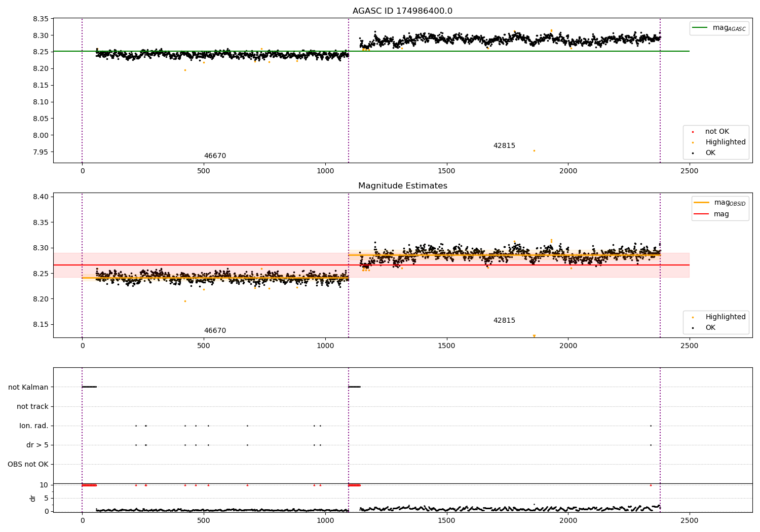Click the '42815' label in the Magnitude Estimates plot
Image resolution: width=760 pixels, height=532 pixels.
point(504,321)
